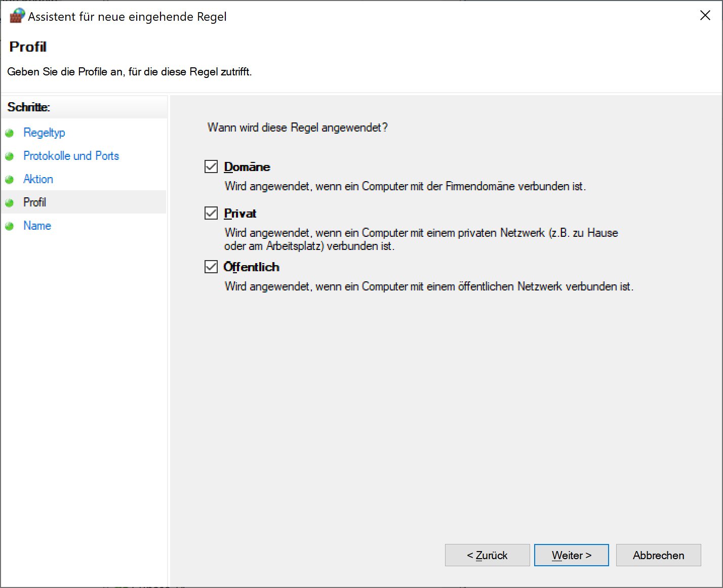The image size is (723, 588).
Task: Disable the Öffentlich profile checkbox
Action: coord(211,267)
